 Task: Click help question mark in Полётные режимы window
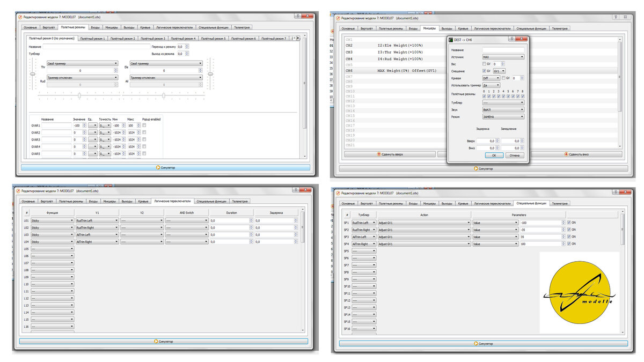[x=297, y=16]
